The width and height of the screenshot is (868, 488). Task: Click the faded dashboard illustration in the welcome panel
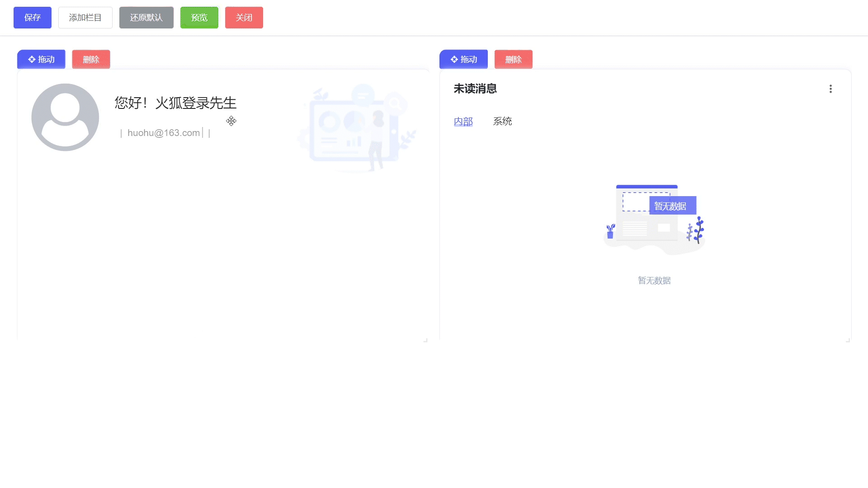357,129
